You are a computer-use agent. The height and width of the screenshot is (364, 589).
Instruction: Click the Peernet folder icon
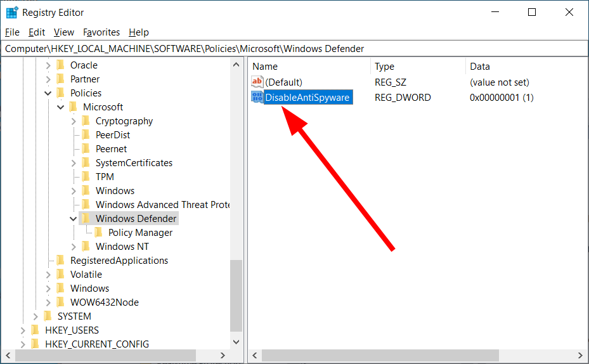(x=86, y=149)
